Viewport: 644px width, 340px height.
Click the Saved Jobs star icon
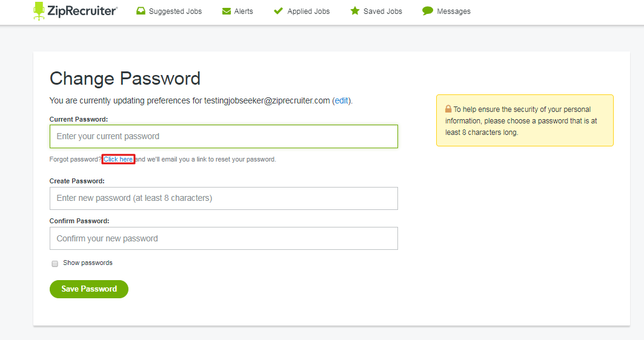click(355, 11)
